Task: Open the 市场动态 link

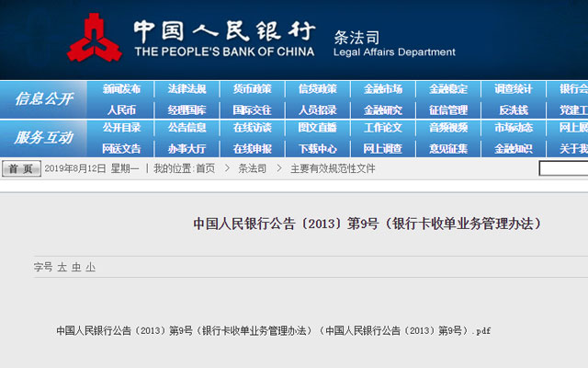Action: 514,128
